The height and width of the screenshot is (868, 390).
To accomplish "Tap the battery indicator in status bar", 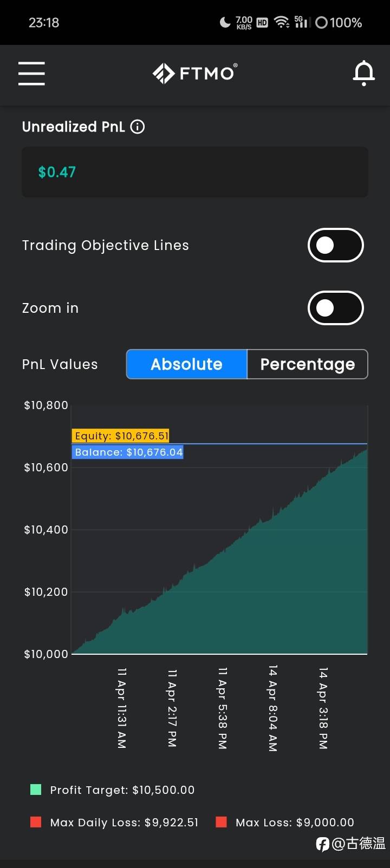I will point(339,22).
